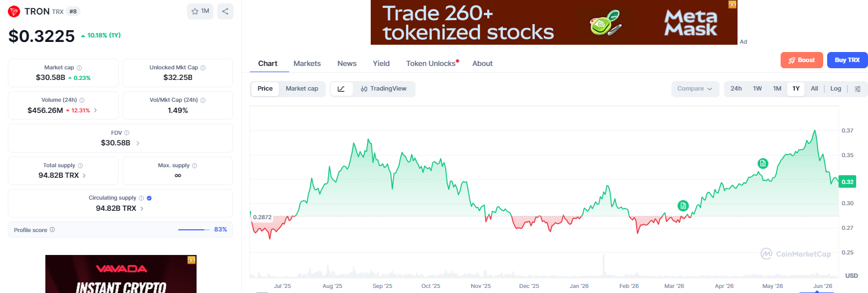Click the FDV info icon
Viewport: 868px width, 293px height.
(x=127, y=133)
